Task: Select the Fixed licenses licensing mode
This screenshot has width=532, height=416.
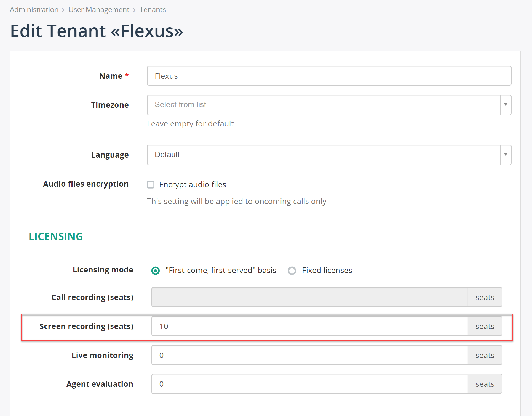Action: (x=292, y=271)
